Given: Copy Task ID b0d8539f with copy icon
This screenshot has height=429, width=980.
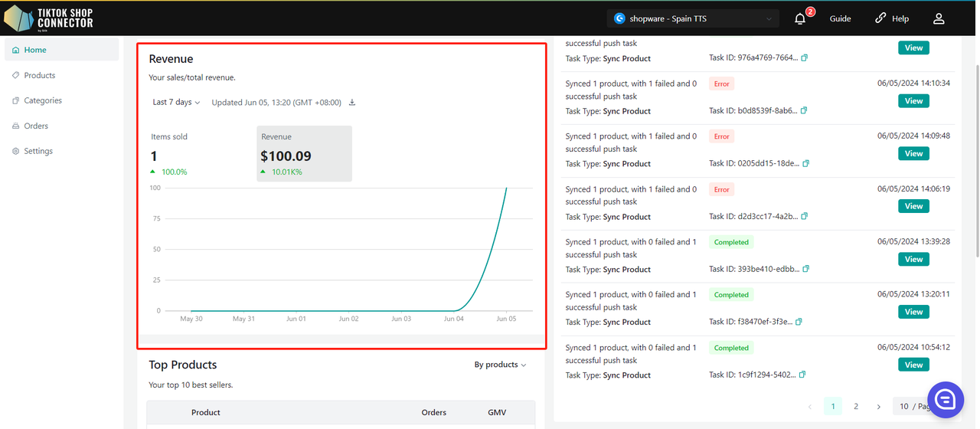Looking at the screenshot, I should click(804, 111).
